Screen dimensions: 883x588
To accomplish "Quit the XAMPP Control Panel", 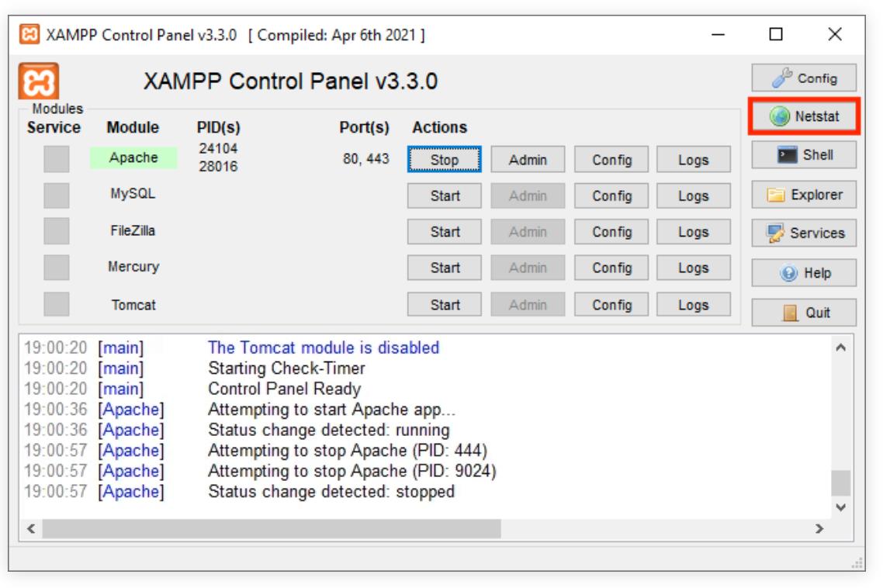I will tap(804, 313).
